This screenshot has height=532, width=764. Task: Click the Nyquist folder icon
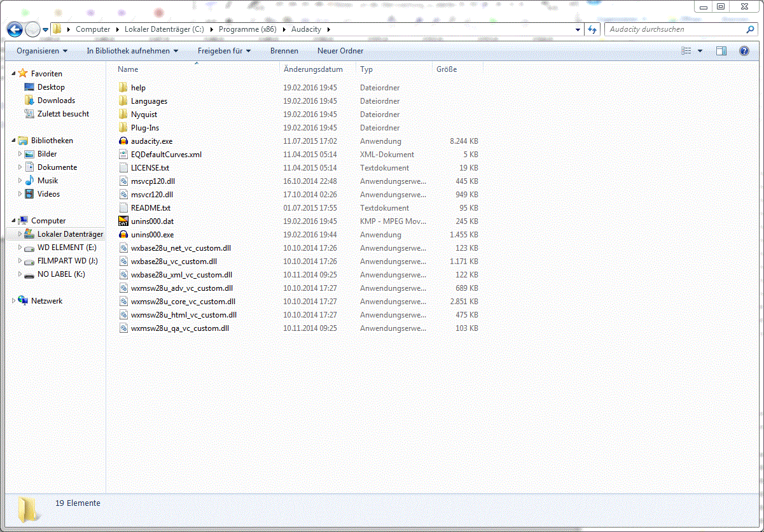pos(123,115)
